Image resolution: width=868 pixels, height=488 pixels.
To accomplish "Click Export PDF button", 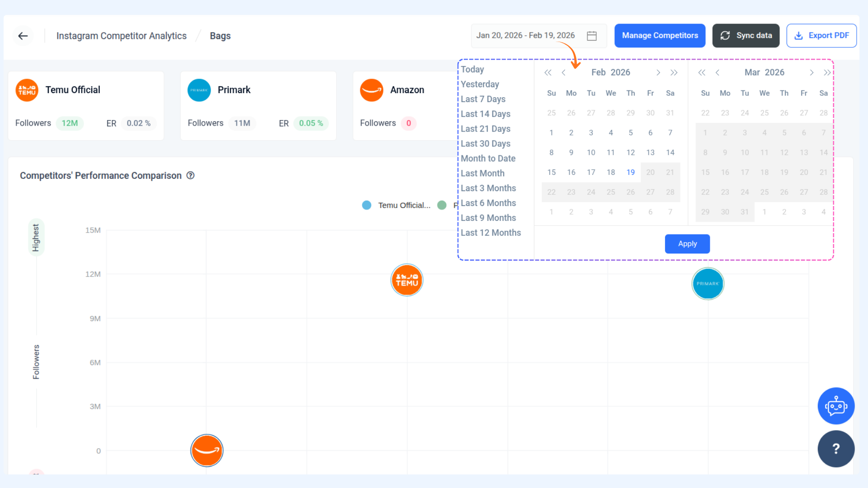I will (821, 36).
